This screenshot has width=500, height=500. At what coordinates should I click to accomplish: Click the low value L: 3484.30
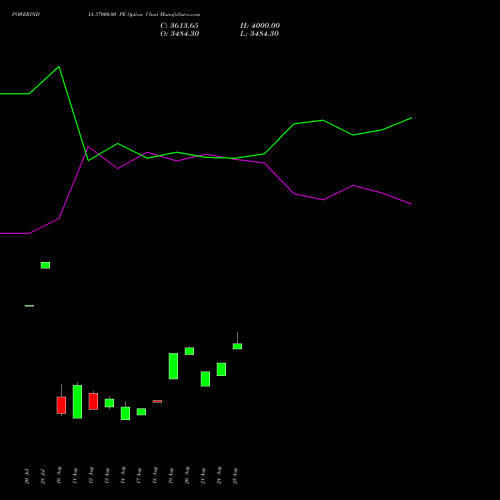[259, 34]
